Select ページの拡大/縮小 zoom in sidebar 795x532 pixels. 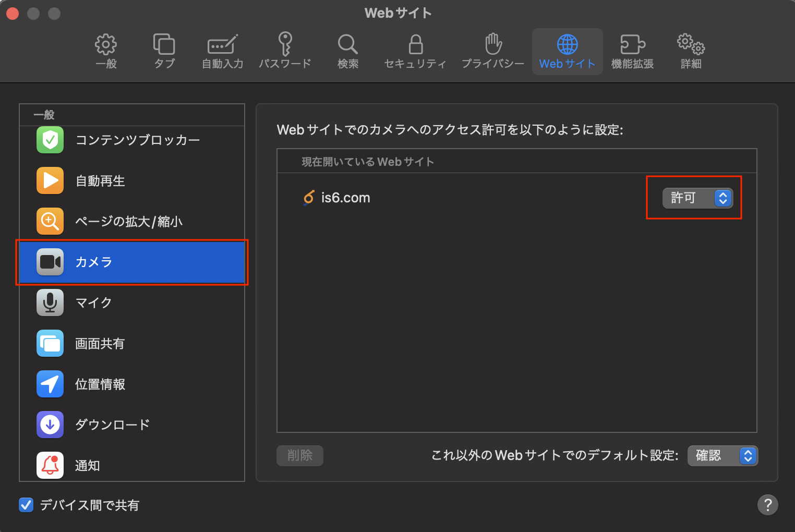click(132, 221)
